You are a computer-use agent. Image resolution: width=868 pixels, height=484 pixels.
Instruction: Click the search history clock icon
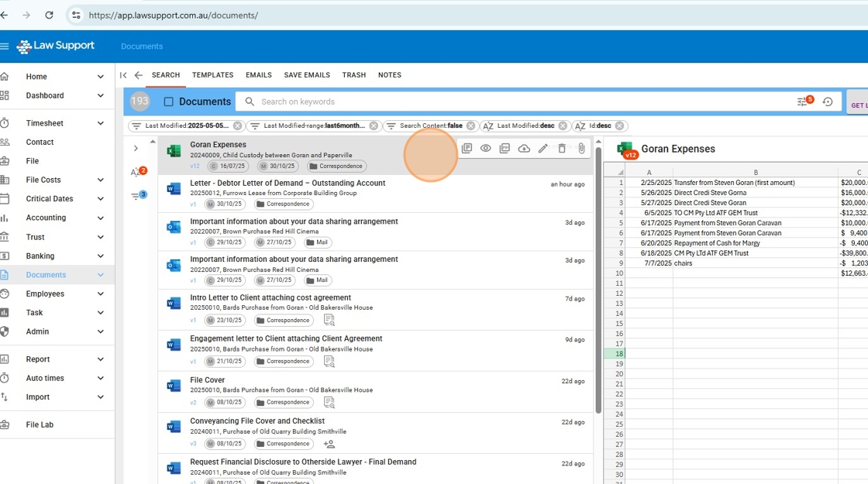828,101
